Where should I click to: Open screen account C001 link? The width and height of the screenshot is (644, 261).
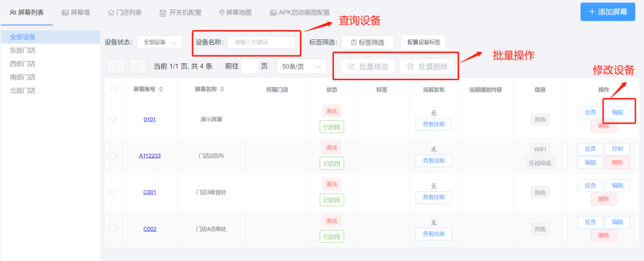(x=150, y=192)
